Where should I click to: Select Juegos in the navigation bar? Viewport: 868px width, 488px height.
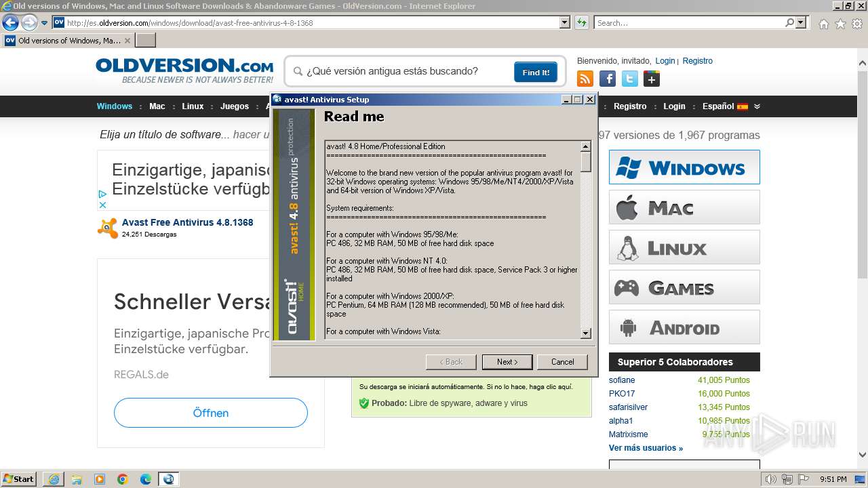(x=235, y=106)
